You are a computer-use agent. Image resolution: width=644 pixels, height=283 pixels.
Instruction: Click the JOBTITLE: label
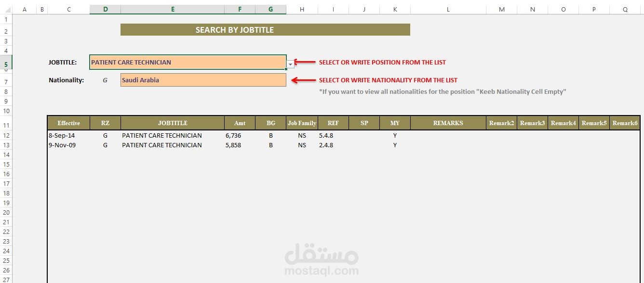point(63,62)
